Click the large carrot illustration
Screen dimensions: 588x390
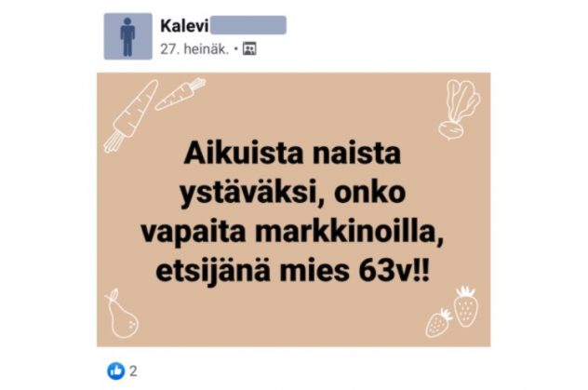tap(131, 115)
